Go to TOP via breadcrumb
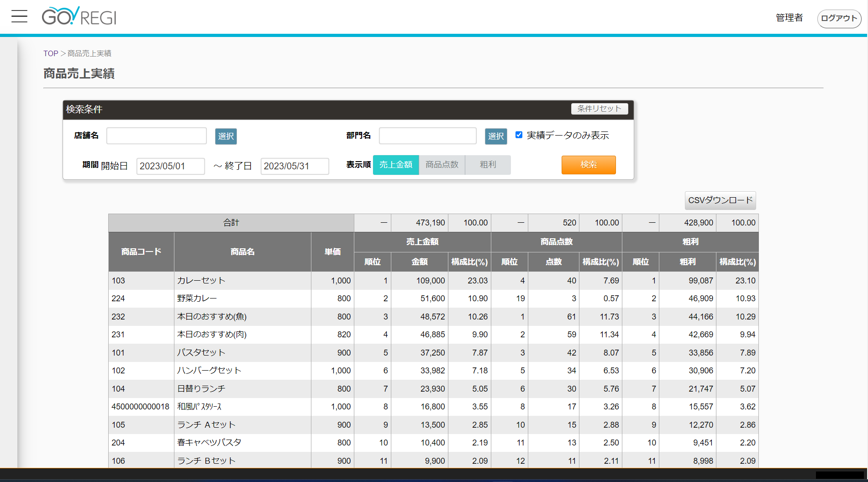The image size is (868, 482). pos(51,53)
